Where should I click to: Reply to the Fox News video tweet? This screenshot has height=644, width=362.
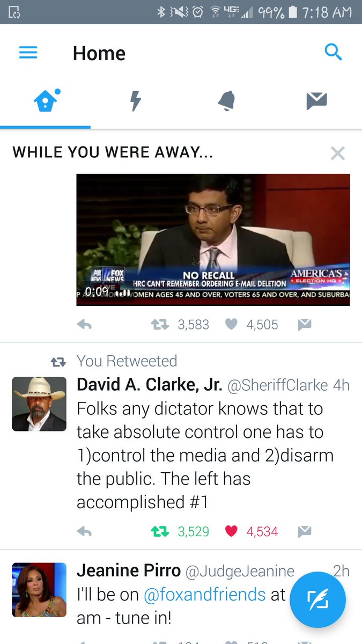[x=84, y=325]
